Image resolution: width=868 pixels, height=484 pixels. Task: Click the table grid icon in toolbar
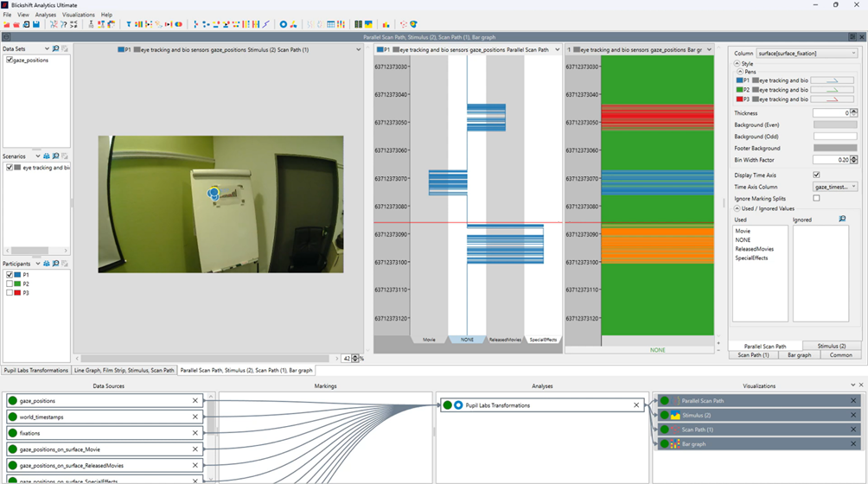tap(331, 24)
